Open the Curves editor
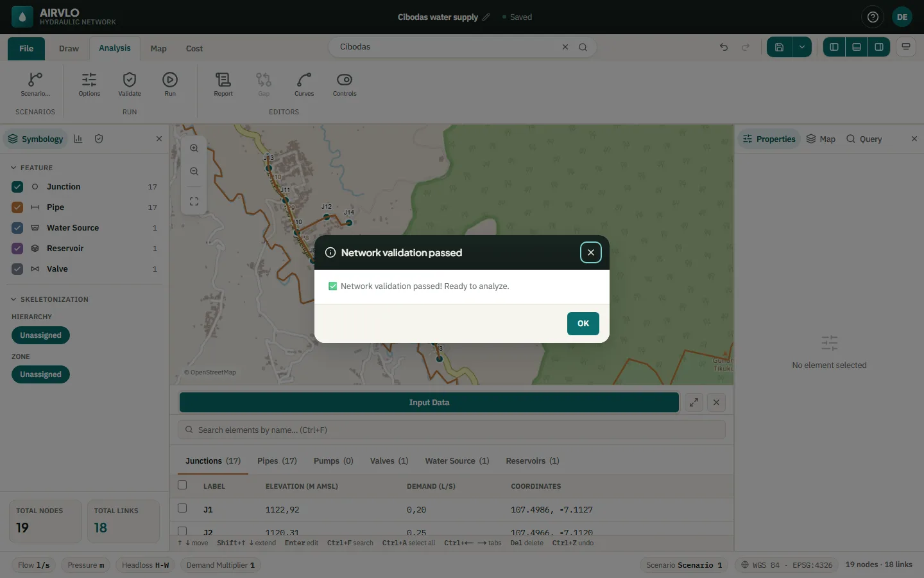This screenshot has width=924, height=578. [304, 84]
